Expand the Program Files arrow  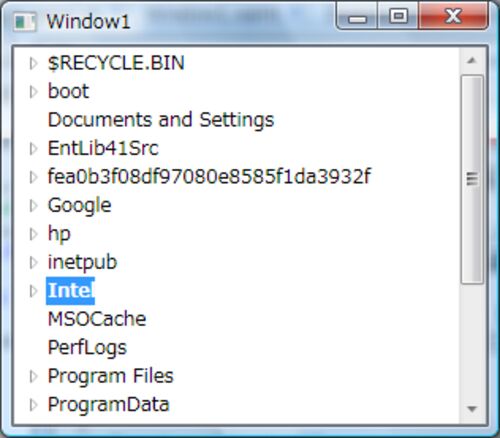tap(33, 376)
